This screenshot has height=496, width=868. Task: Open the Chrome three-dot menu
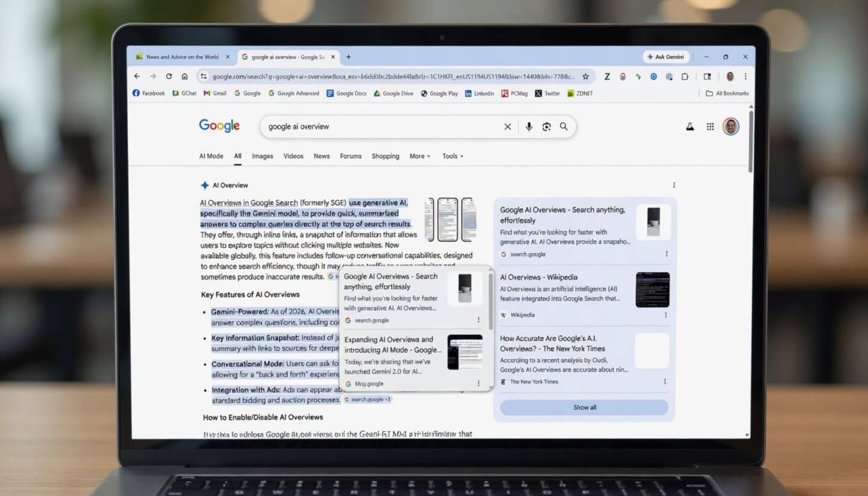pyautogui.click(x=746, y=77)
